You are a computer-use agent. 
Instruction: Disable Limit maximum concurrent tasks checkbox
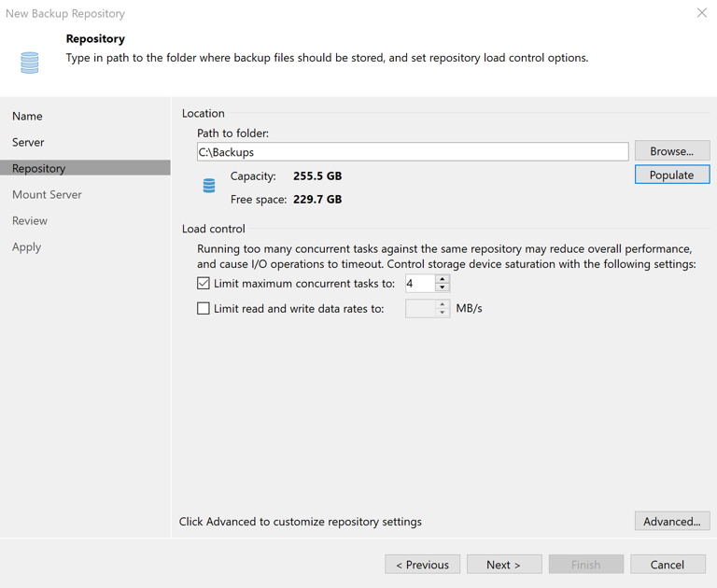pyautogui.click(x=204, y=283)
